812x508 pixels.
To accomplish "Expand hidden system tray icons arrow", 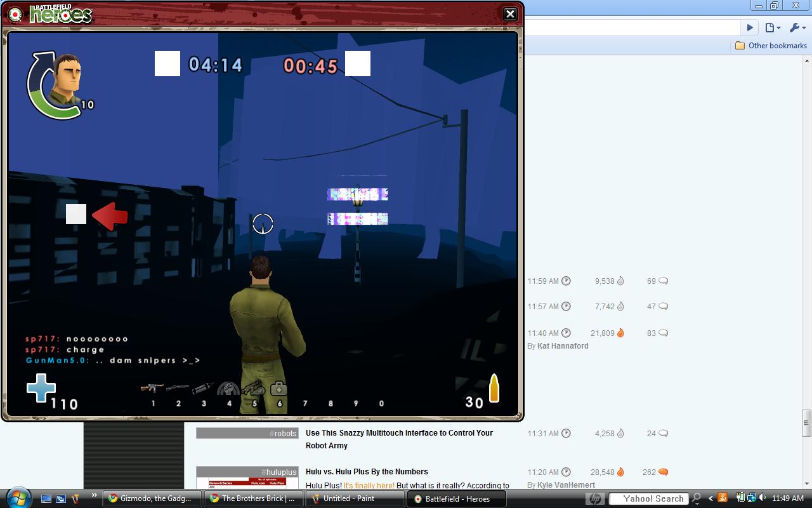I will tap(710, 498).
